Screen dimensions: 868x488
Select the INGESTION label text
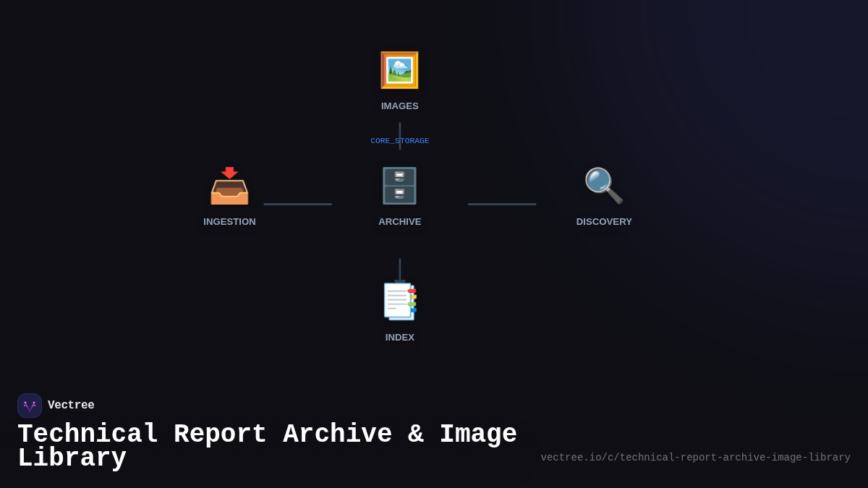(x=229, y=221)
